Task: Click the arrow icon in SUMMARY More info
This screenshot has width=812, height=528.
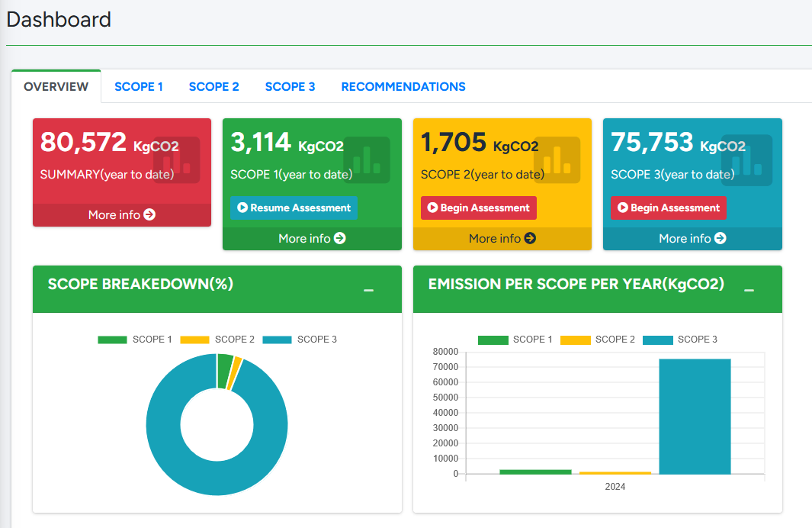Action: pos(149,215)
